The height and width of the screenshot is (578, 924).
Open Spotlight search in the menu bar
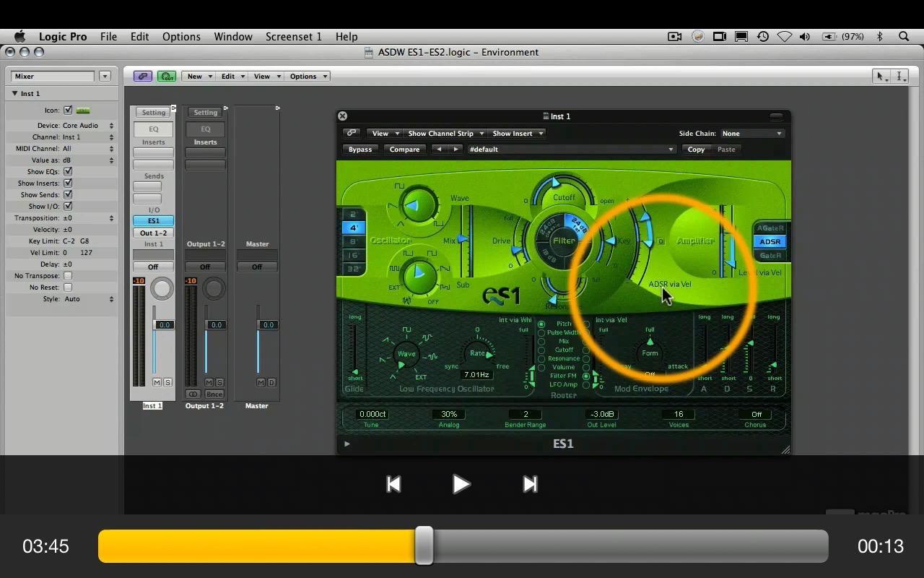point(904,36)
